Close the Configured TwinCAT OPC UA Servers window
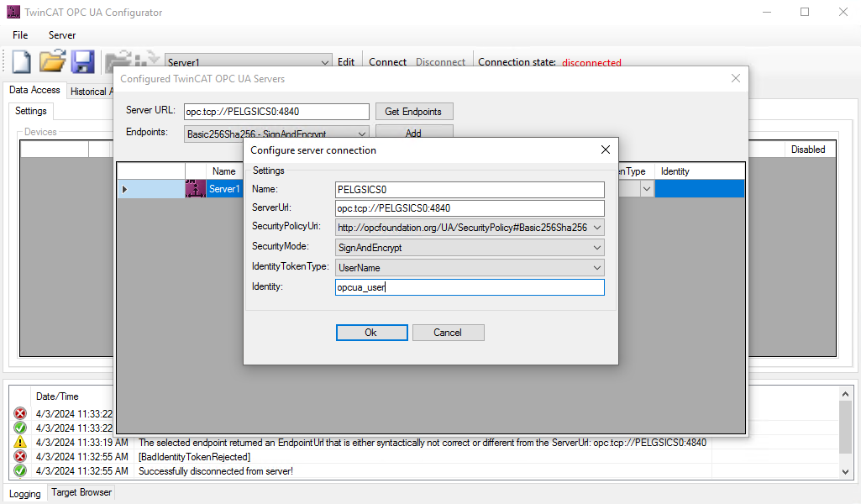 coord(735,78)
